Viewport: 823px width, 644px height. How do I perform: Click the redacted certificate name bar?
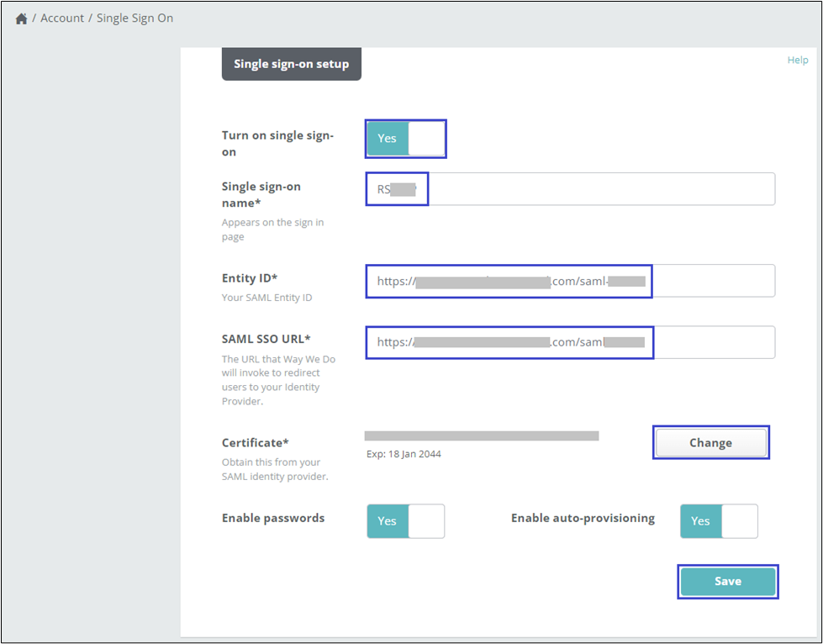coord(481,435)
